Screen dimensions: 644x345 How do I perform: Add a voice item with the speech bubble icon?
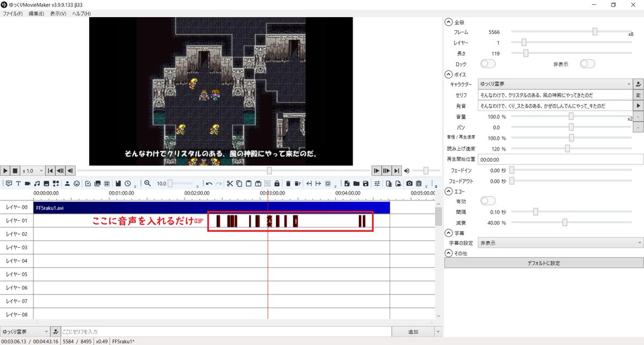click(9, 183)
